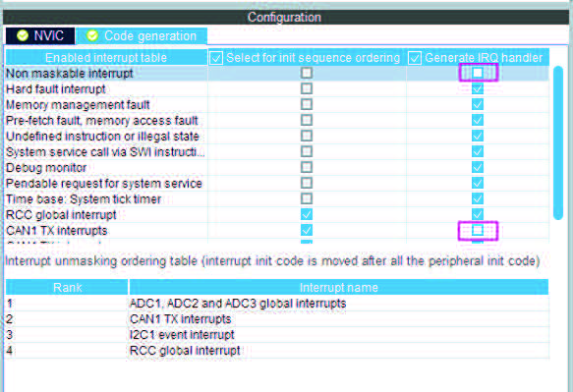Uncheck IRQ handler for RCC global interrupt

tap(478, 214)
